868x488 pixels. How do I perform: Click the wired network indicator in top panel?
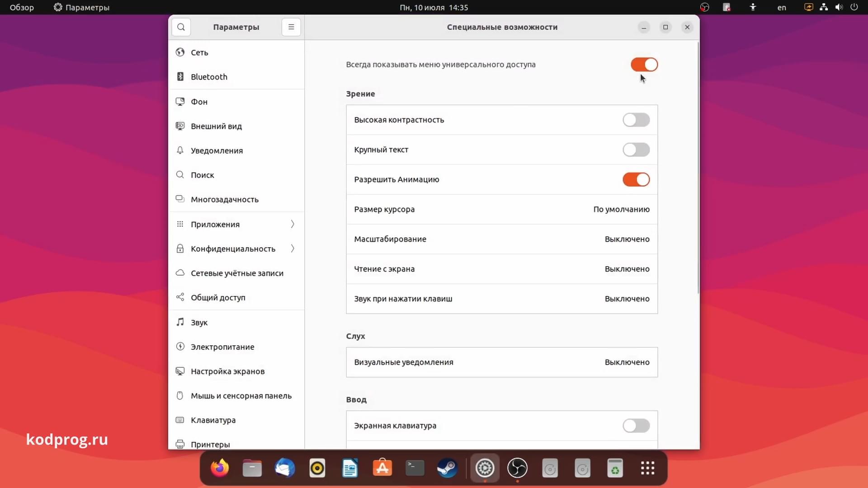tap(824, 7)
